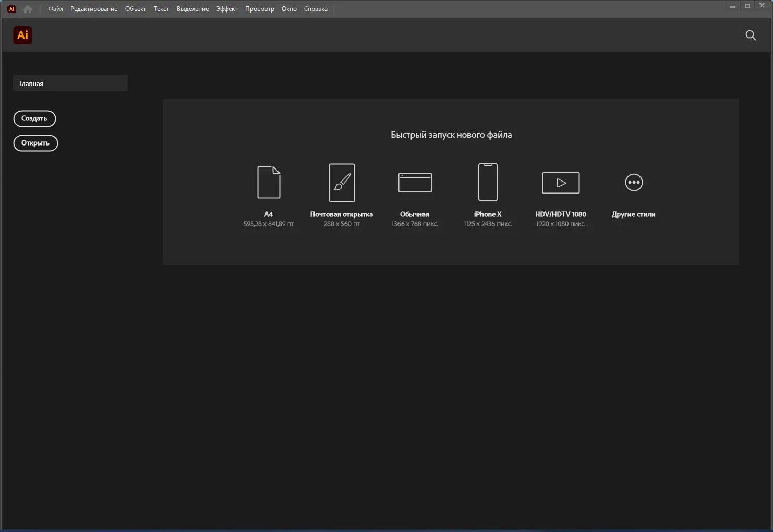The image size is (773, 532).
Task: Open the Редактирование menu
Action: (94, 9)
